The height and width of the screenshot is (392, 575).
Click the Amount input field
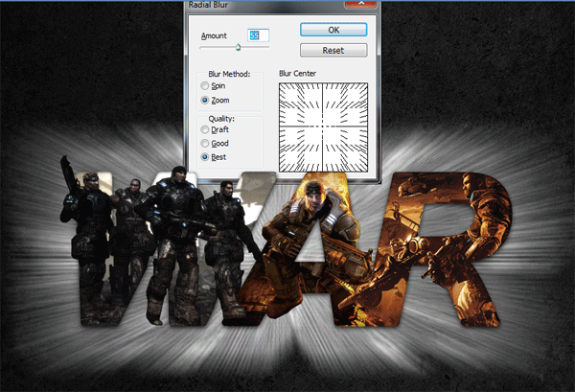click(258, 35)
